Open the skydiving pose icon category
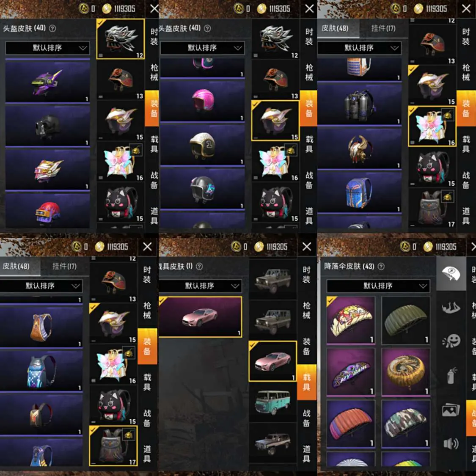Viewport: 476px width, 476px height. coord(451,308)
